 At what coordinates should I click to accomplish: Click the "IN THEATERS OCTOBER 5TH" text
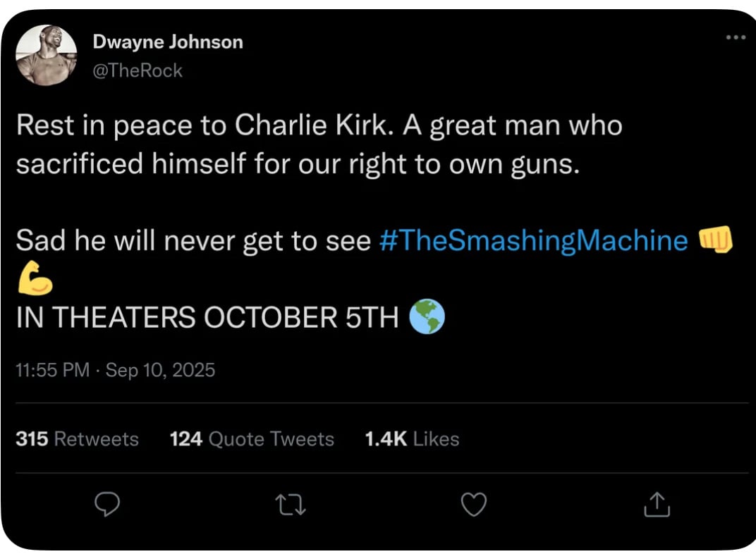[207, 318]
